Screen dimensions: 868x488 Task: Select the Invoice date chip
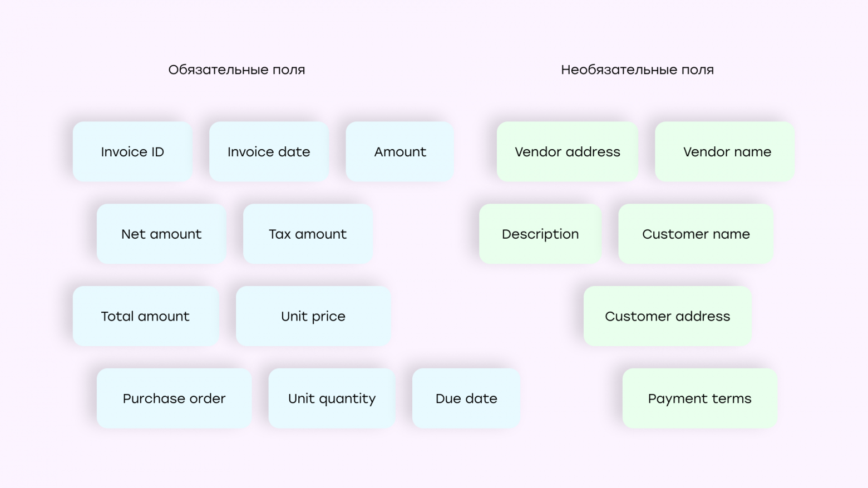tap(269, 152)
